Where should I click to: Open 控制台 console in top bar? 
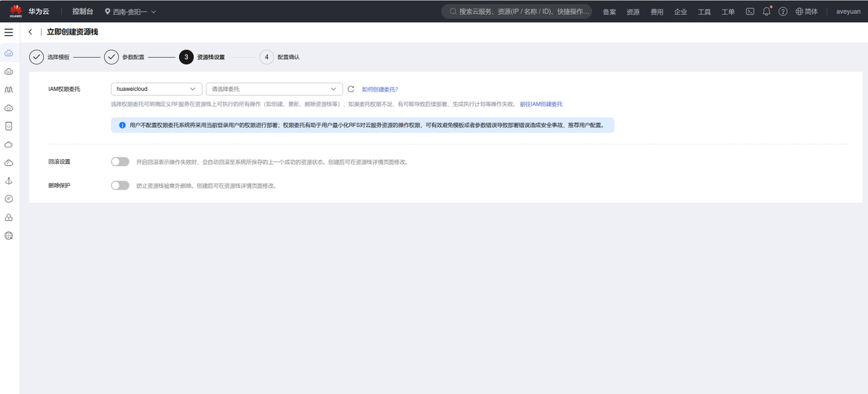(83, 12)
